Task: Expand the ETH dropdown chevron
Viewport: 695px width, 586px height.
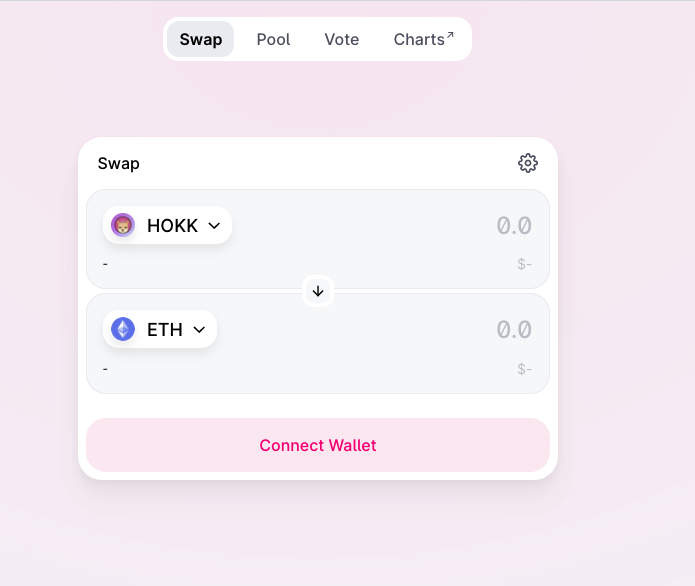Action: [199, 330]
